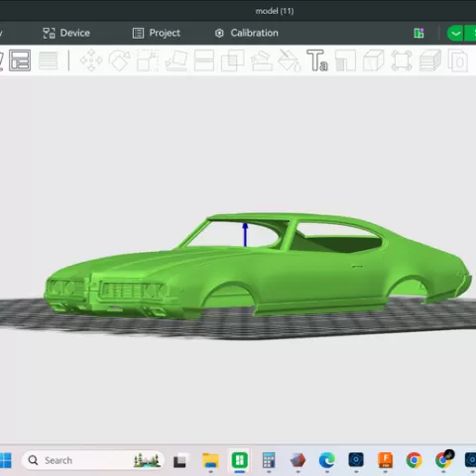
Task: Click the Windows taskbar Search box
Action: coord(93,460)
